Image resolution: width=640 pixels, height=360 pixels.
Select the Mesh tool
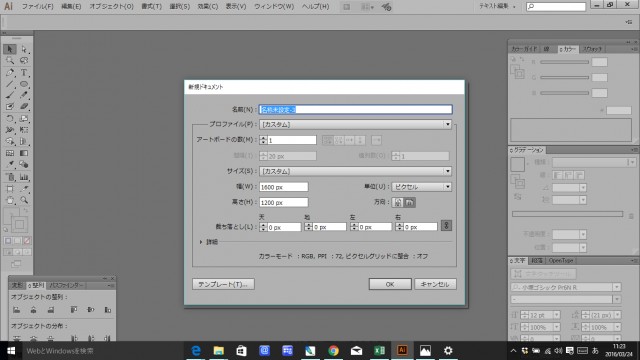pyautogui.click(x=10, y=153)
